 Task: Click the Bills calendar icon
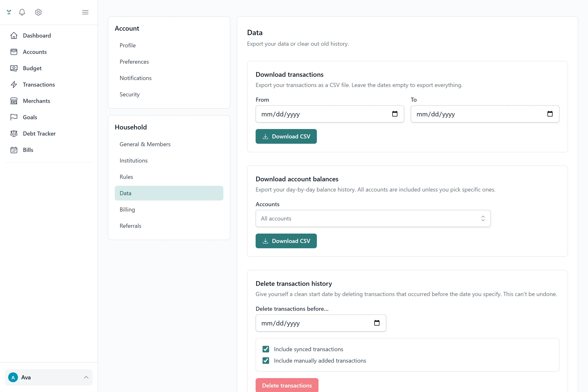pos(14,150)
